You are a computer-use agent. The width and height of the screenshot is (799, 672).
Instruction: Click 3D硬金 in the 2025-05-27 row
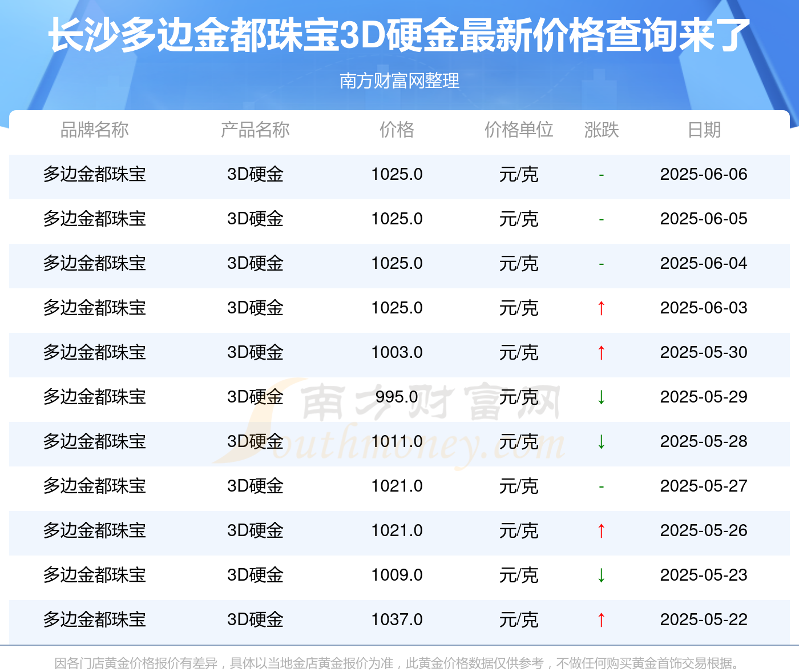[x=255, y=486]
